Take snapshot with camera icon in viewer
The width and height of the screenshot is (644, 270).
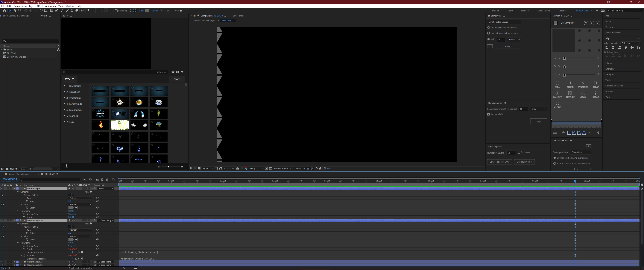coord(238,169)
